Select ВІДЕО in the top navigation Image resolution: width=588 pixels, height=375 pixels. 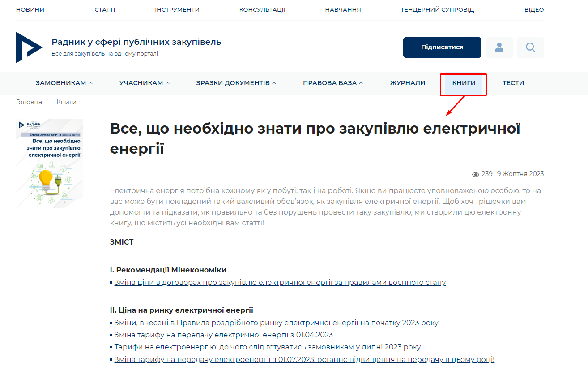(534, 9)
